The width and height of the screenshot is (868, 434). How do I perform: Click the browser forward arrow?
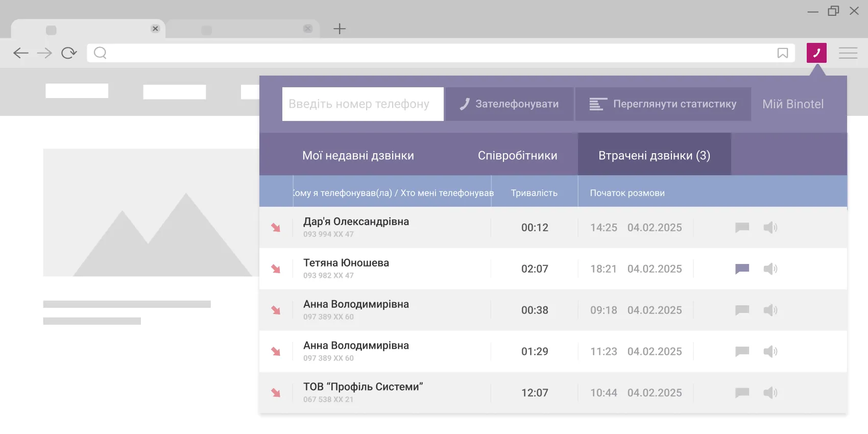45,53
